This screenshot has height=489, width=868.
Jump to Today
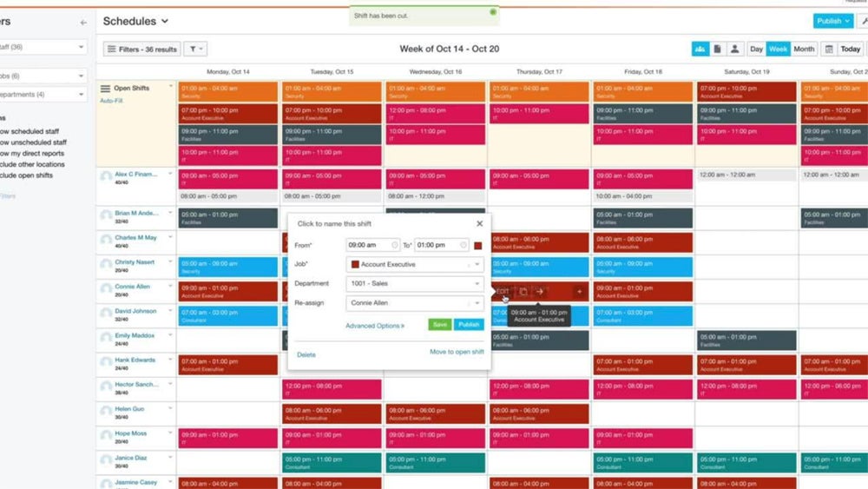coord(851,49)
